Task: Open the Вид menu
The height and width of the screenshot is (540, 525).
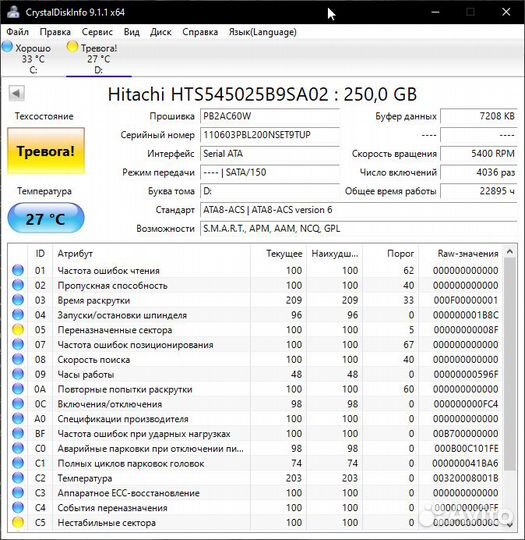Action: click(132, 32)
